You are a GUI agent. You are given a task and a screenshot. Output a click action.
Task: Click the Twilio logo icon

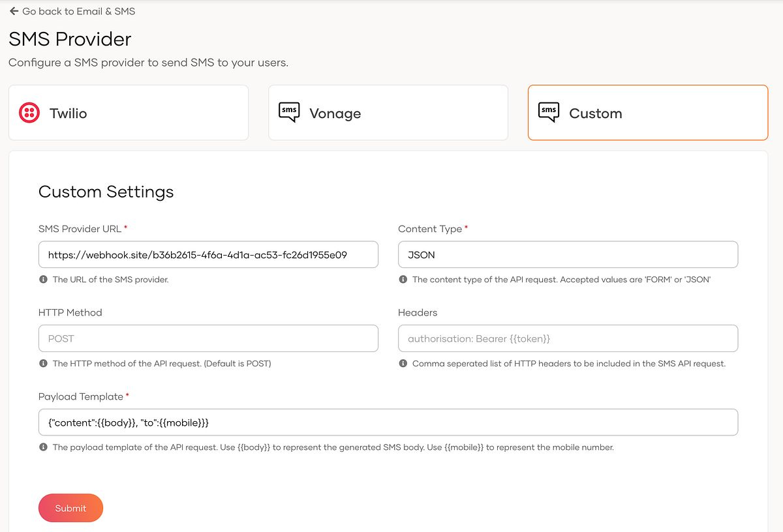click(29, 113)
